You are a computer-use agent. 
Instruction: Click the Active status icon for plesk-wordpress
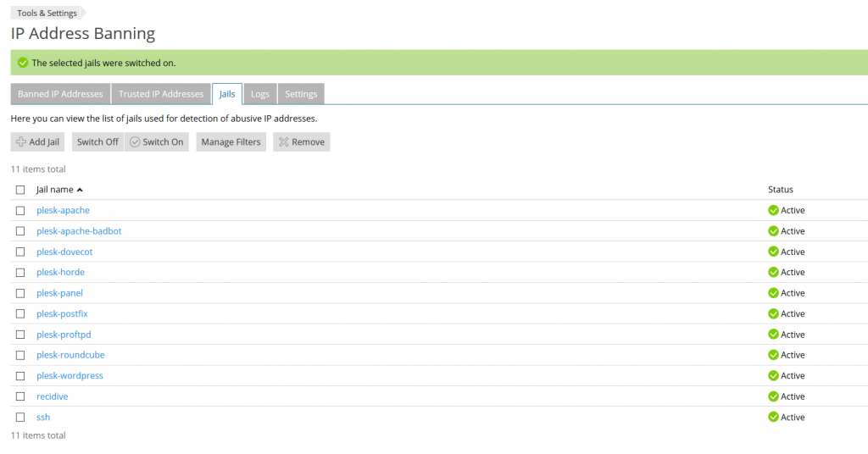(773, 376)
